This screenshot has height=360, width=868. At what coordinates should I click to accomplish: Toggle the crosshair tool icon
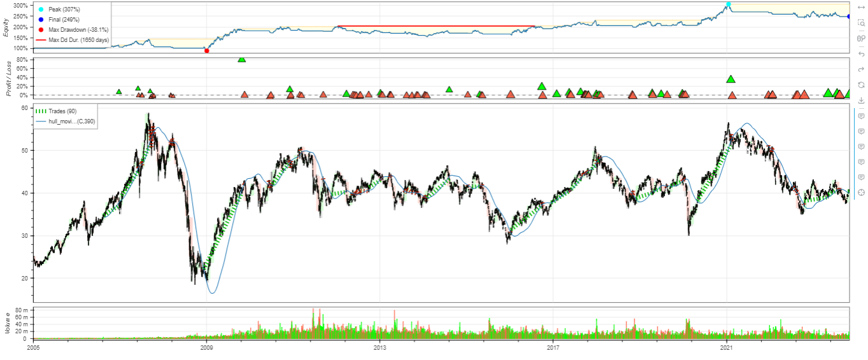[x=862, y=192]
